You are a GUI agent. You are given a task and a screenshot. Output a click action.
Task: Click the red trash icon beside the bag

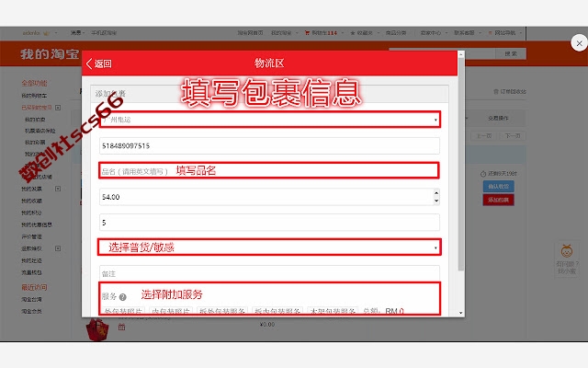(121, 328)
